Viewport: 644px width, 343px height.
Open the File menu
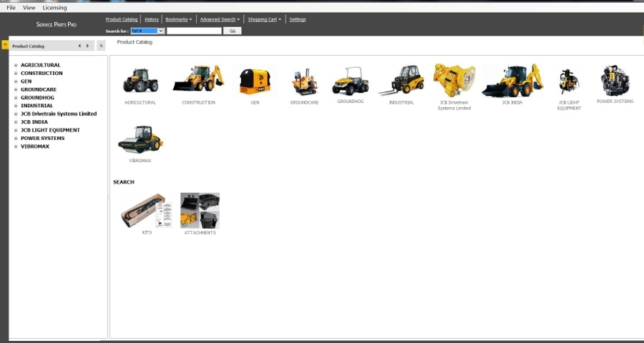pos(11,7)
